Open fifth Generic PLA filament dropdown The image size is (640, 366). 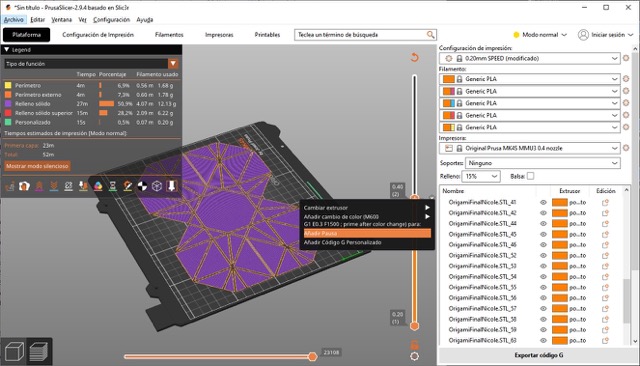pos(530,127)
